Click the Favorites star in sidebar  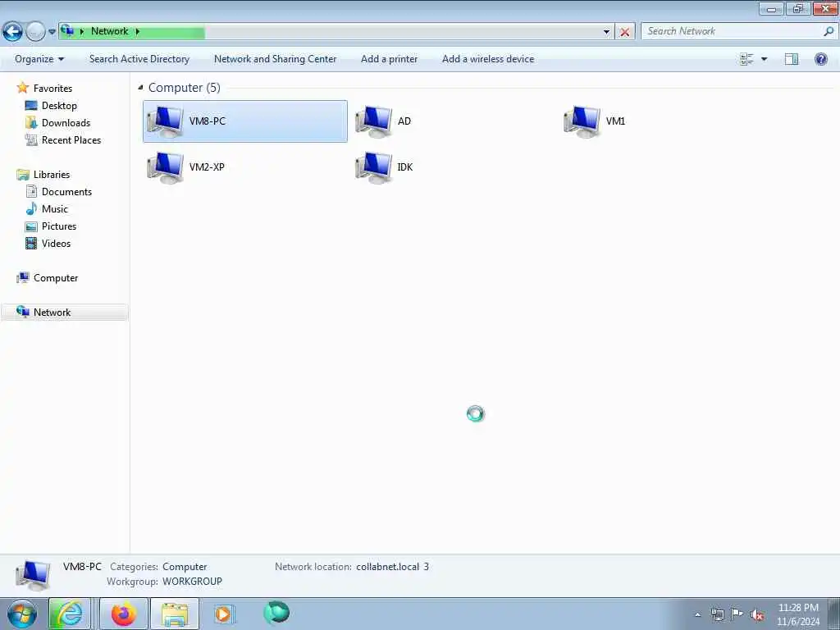22,87
